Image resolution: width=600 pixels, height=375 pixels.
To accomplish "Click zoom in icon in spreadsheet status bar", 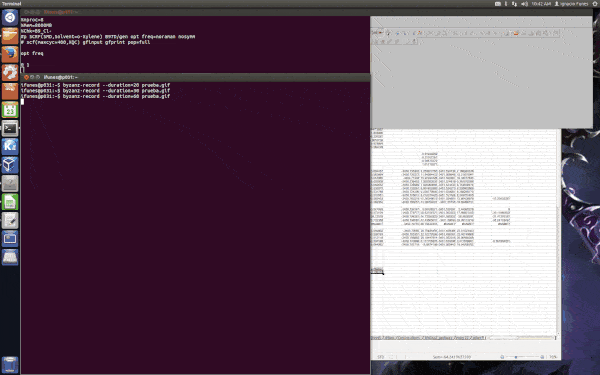I will pos(542,357).
